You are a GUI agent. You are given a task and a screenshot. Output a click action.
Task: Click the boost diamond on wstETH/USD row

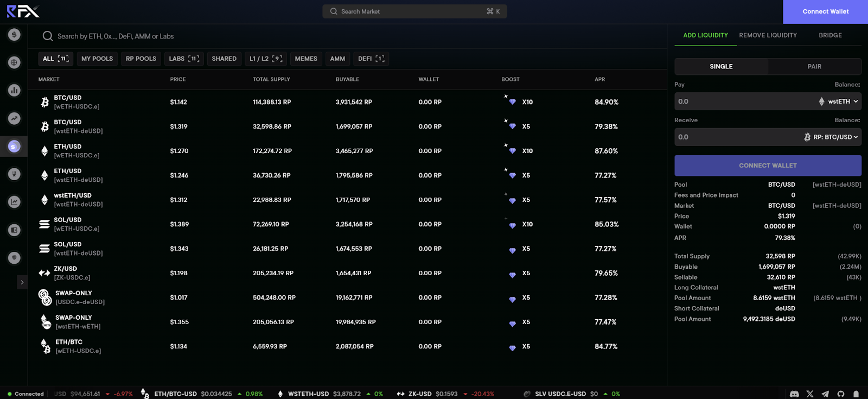(x=512, y=200)
